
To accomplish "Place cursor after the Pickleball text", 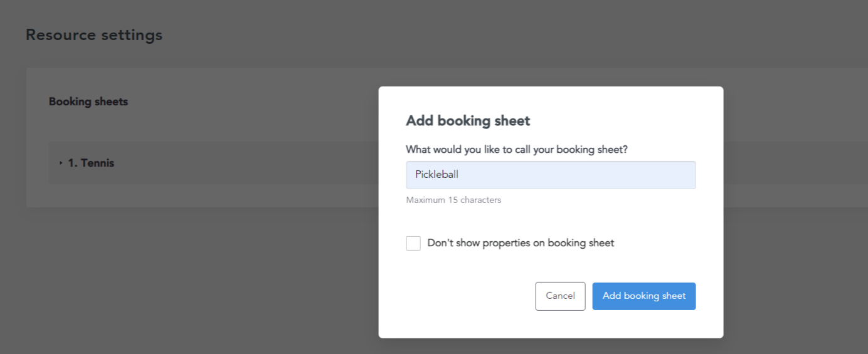I will [x=460, y=175].
